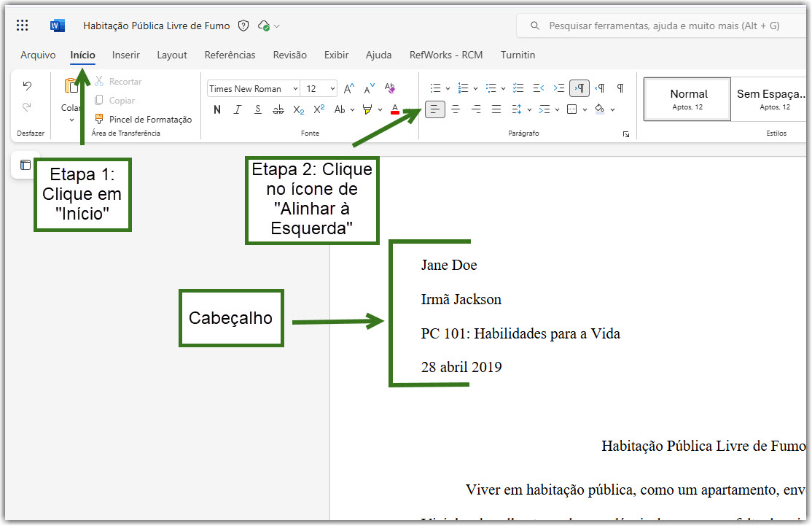This screenshot has width=812, height=526.
Task: Switch to the Layout tab
Action: (x=172, y=55)
